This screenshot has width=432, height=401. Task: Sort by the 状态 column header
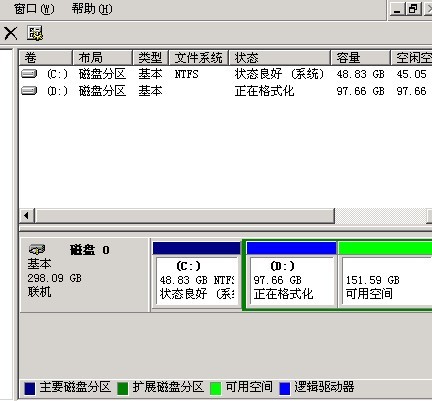(280, 58)
